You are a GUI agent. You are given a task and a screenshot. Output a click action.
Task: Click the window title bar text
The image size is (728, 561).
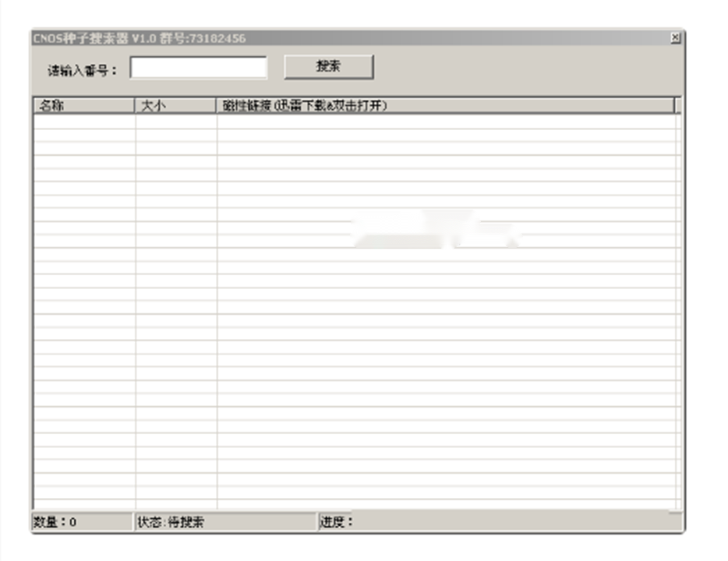[x=140, y=38]
